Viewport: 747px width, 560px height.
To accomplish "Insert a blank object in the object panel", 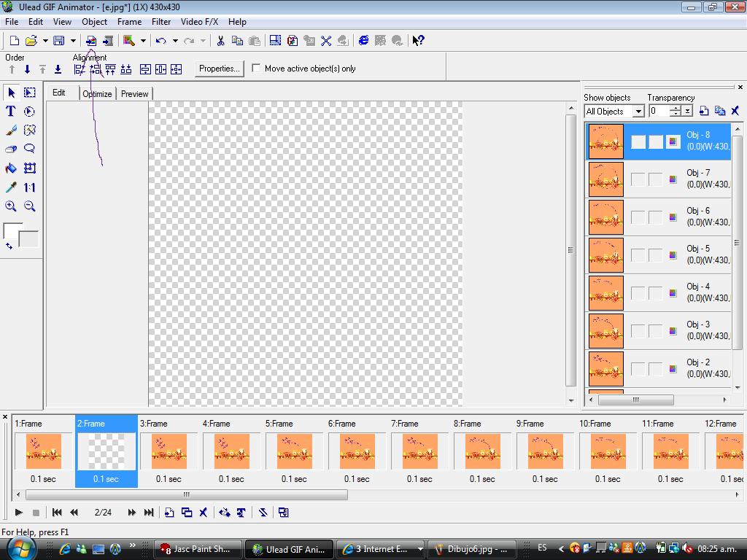I will pyautogui.click(x=704, y=111).
